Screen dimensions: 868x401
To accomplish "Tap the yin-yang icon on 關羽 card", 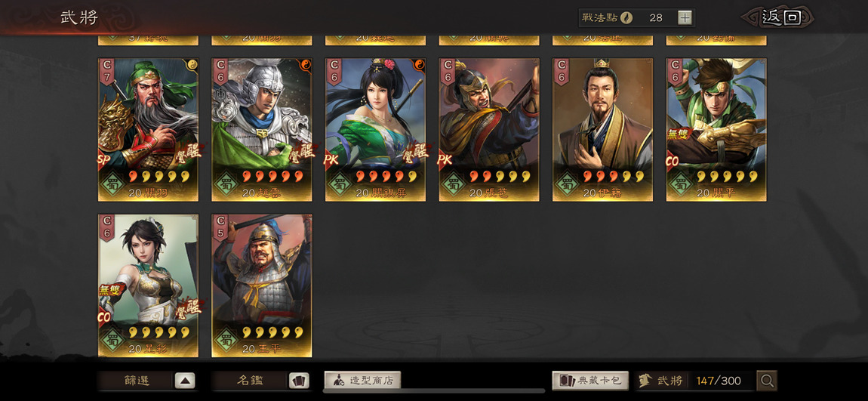I will coord(192,63).
